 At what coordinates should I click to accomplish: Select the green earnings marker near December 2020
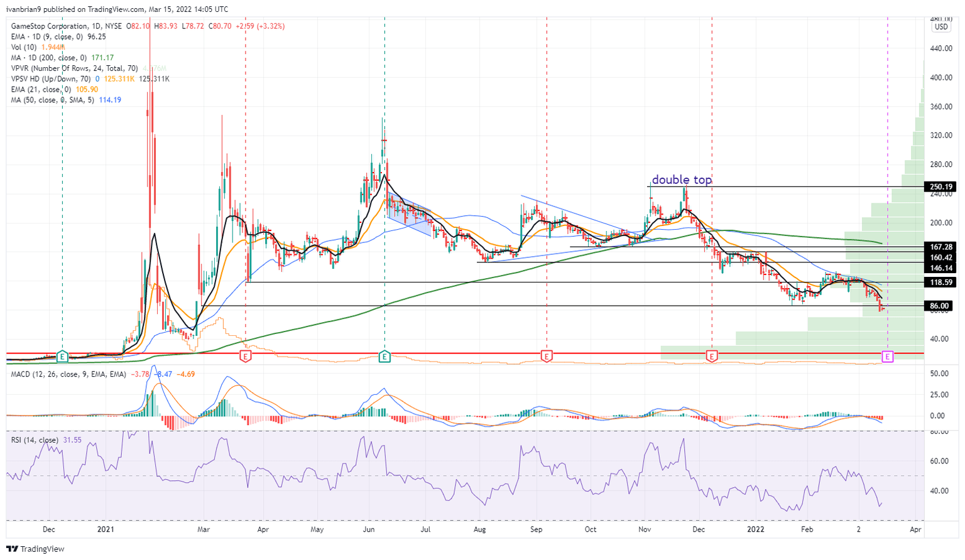62,357
